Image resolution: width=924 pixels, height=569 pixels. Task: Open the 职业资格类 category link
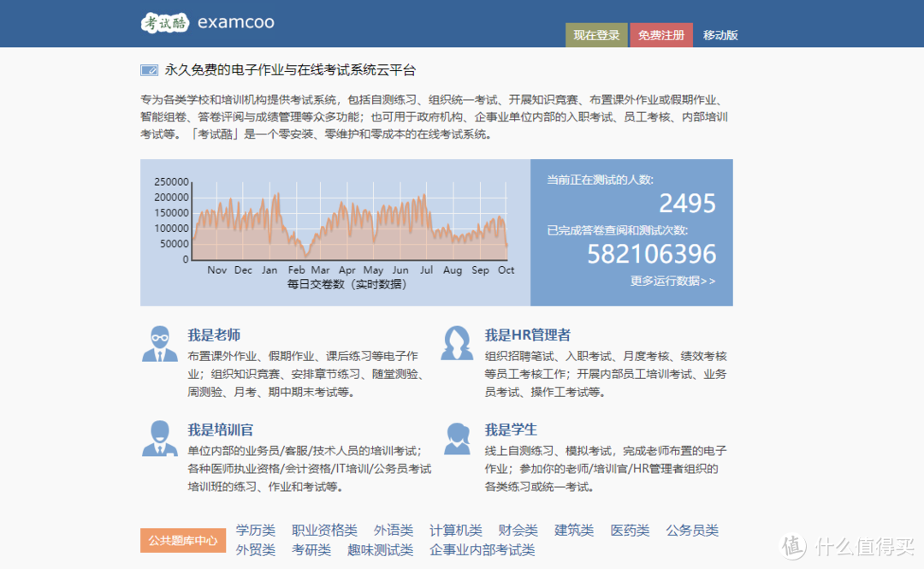click(x=325, y=530)
